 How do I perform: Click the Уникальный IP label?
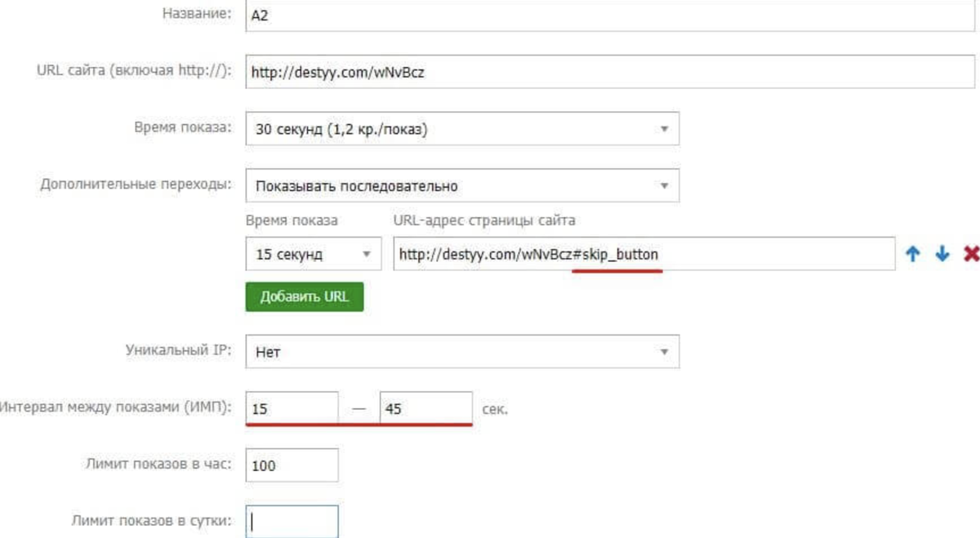[179, 350]
